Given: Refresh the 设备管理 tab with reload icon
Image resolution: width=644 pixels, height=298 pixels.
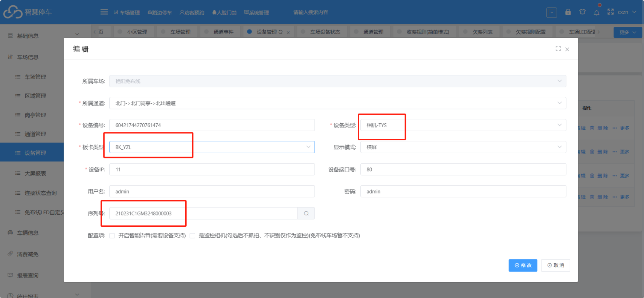Looking at the screenshot, I should (x=281, y=32).
